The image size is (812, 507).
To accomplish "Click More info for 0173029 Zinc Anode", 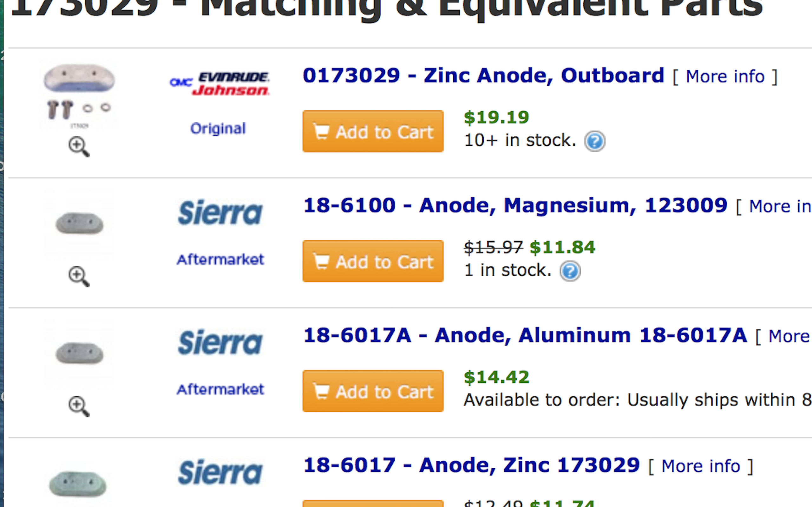I will (725, 77).
